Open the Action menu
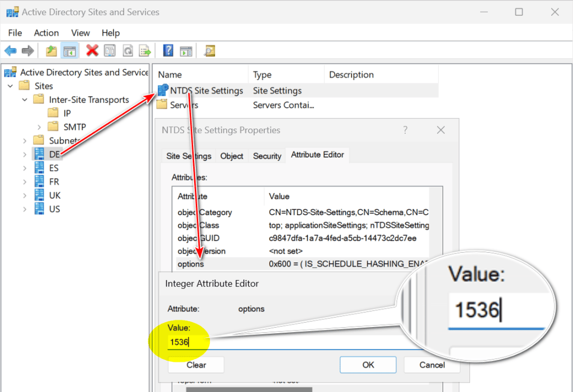This screenshot has width=573, height=392. pos(46,33)
